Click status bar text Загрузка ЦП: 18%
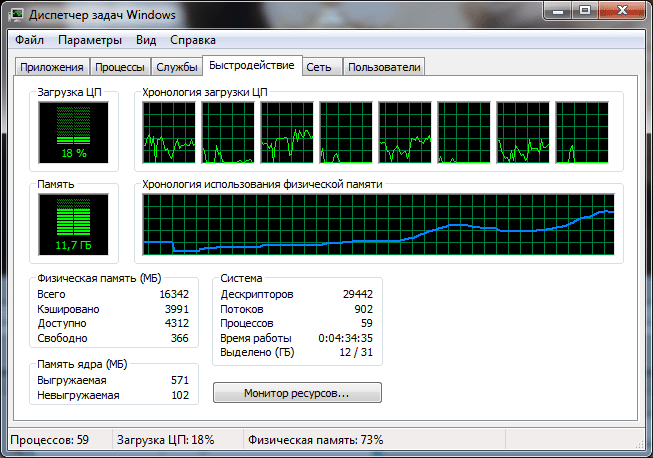Screen dimensions: 653x458 (x=165, y=440)
